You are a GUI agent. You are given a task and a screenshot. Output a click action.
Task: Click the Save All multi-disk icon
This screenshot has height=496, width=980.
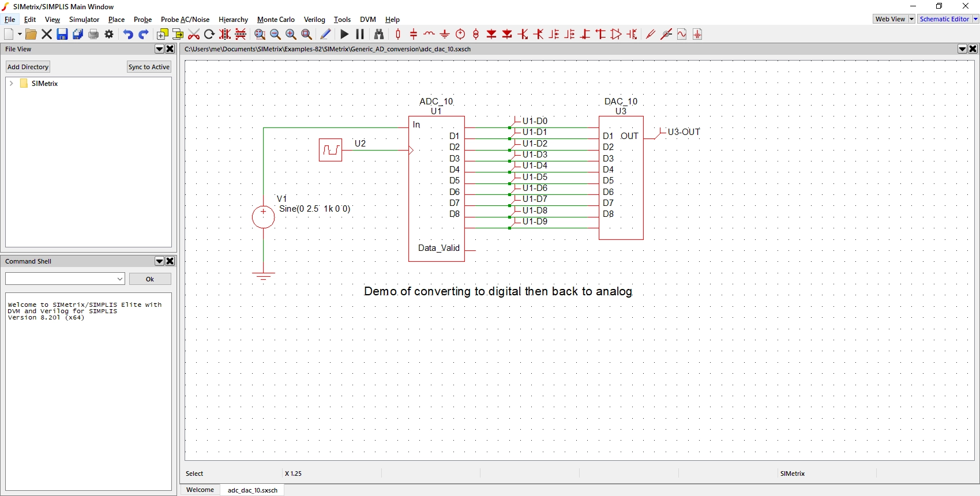click(x=78, y=34)
